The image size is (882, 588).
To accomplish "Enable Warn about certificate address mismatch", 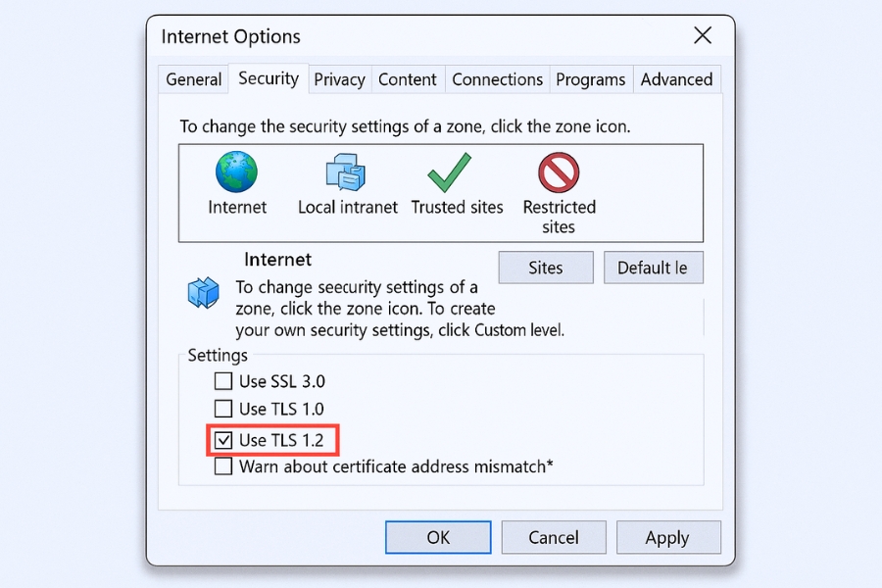I will (x=223, y=466).
